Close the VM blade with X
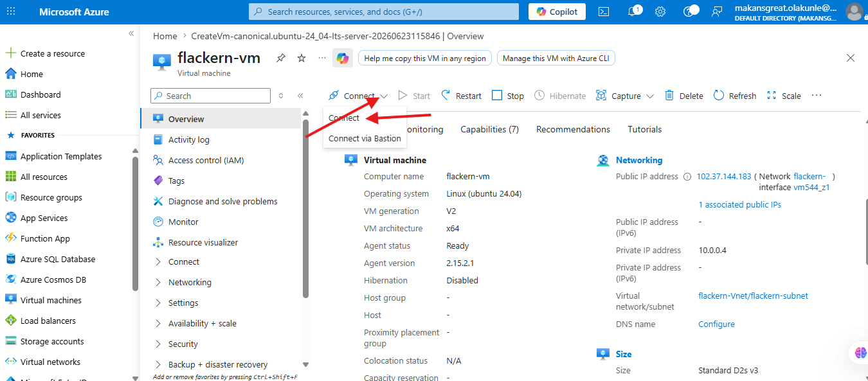The image size is (868, 381). (x=851, y=58)
